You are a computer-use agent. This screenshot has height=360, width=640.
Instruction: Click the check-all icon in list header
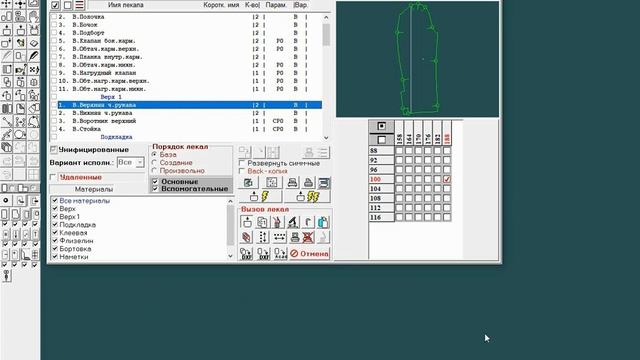(x=55, y=5)
